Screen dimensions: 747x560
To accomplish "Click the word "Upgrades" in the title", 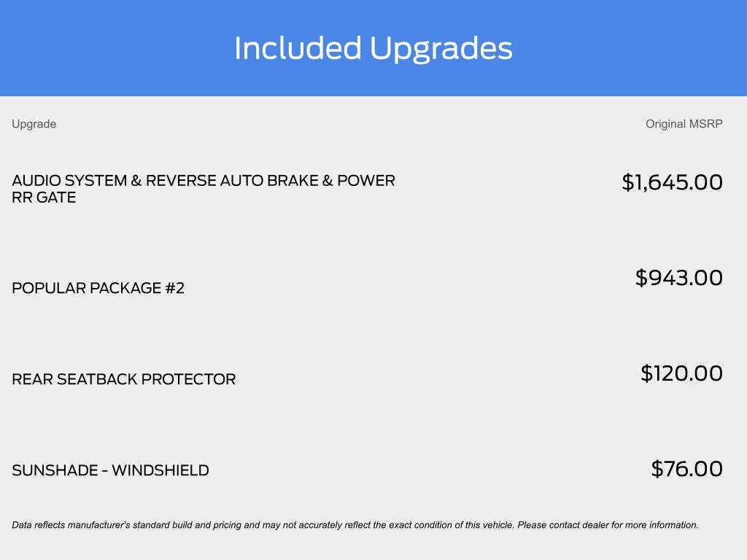I will pos(441,50).
